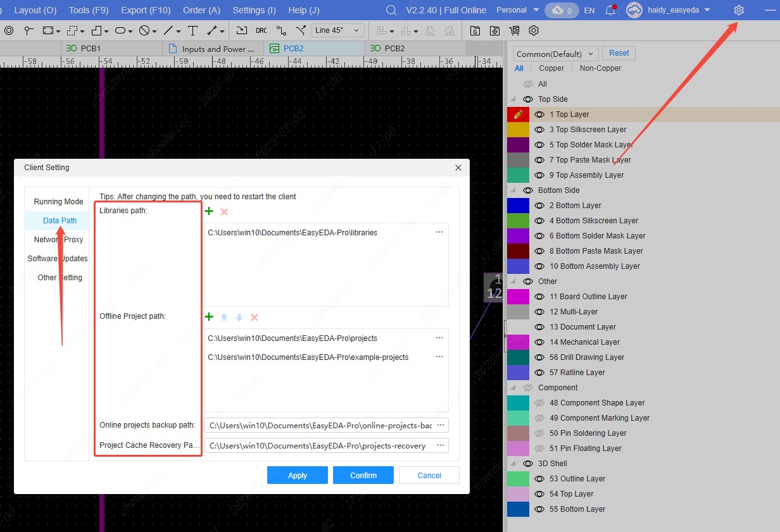Open the search magnifier icon
This screenshot has height=532, width=780.
click(391, 10)
